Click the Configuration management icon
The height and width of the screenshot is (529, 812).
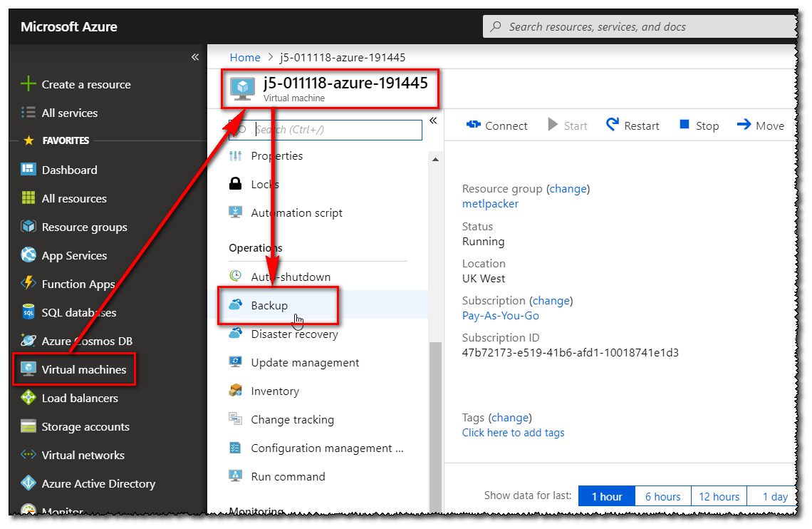(235, 447)
